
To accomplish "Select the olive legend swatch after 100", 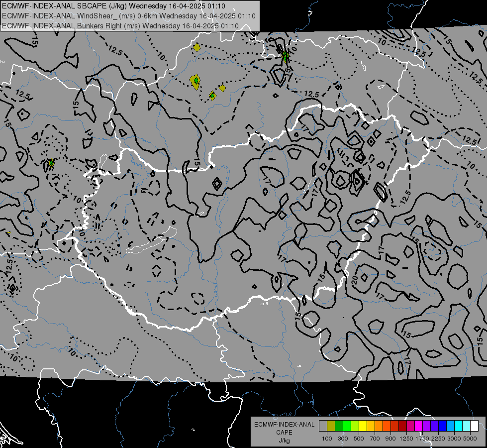I will pyautogui.click(x=331, y=426).
